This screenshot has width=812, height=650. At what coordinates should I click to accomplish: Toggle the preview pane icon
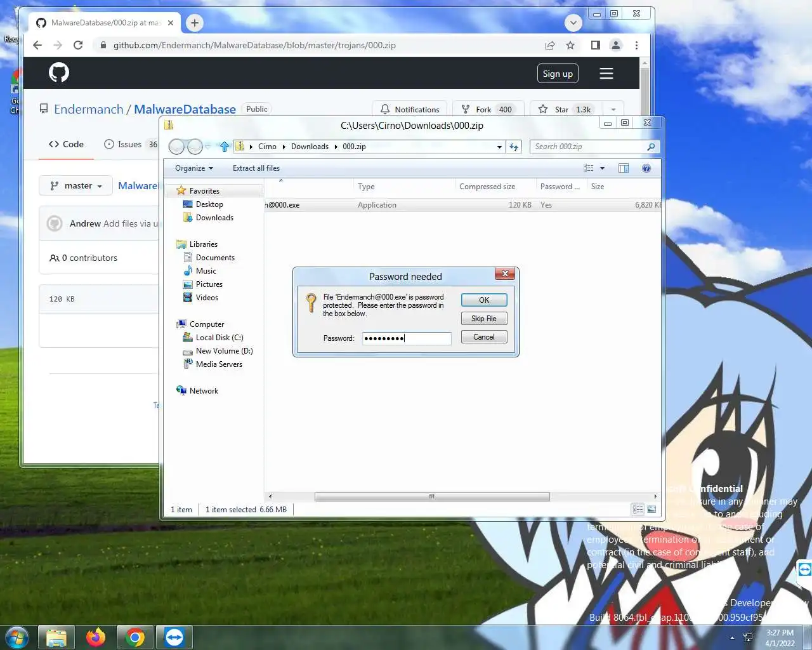coord(624,168)
